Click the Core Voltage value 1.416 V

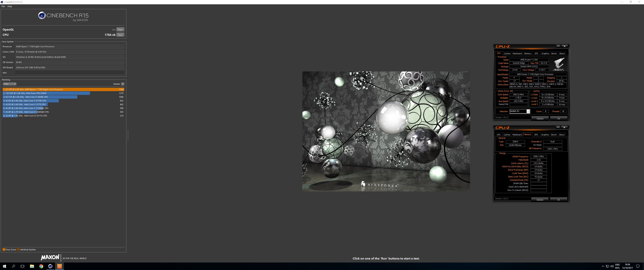point(542,70)
